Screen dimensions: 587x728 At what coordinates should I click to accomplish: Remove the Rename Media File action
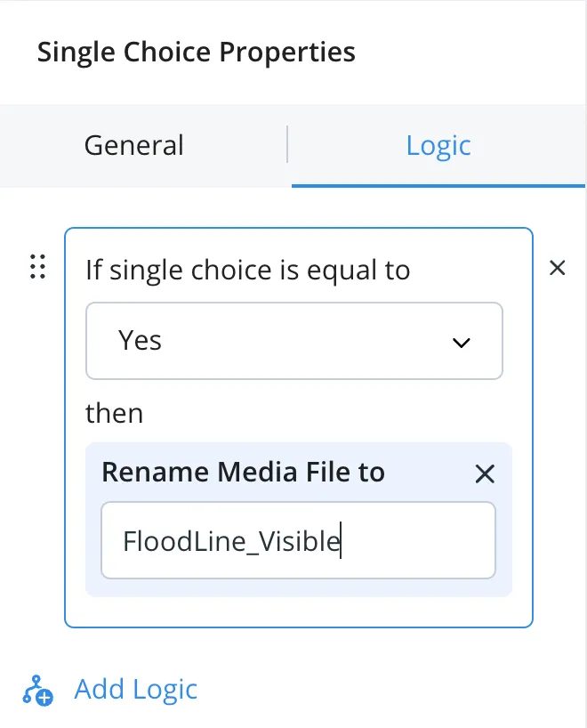pos(485,473)
